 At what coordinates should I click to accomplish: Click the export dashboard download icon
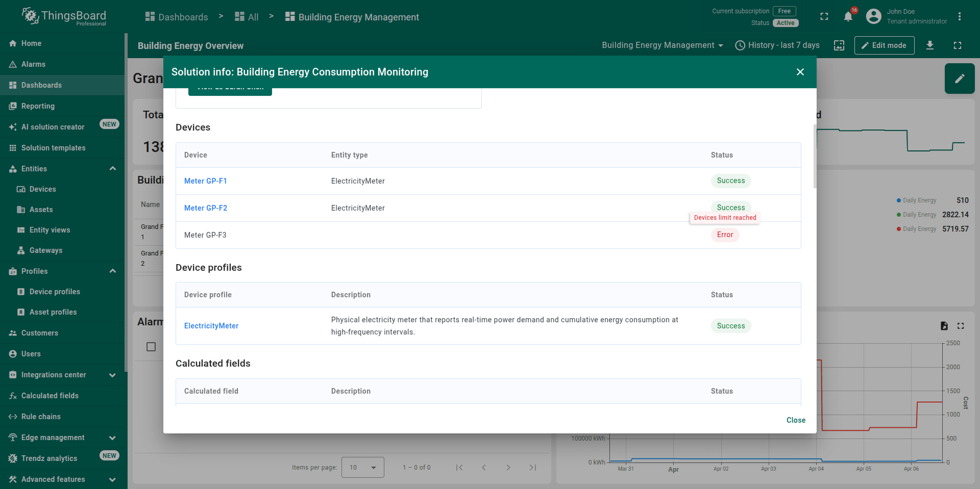click(x=929, y=45)
